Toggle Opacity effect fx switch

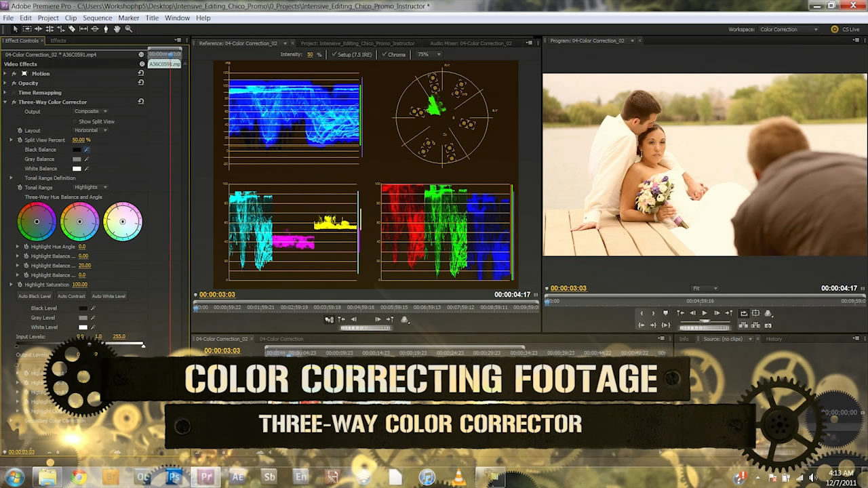pyautogui.click(x=13, y=83)
